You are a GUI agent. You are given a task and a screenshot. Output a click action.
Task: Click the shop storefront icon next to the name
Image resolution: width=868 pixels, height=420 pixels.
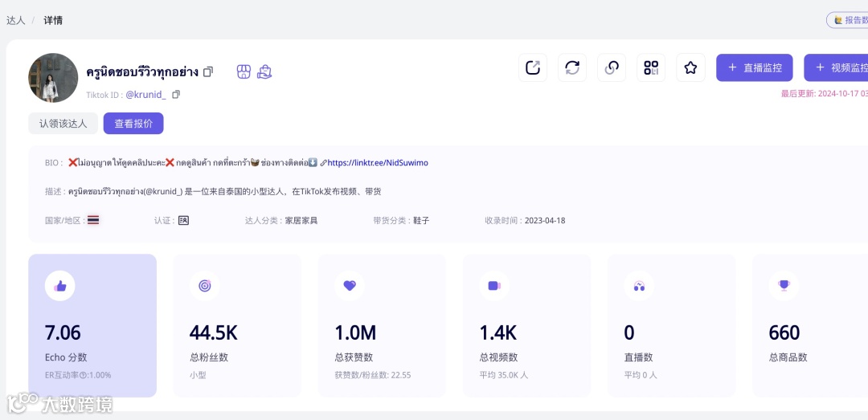coord(244,72)
